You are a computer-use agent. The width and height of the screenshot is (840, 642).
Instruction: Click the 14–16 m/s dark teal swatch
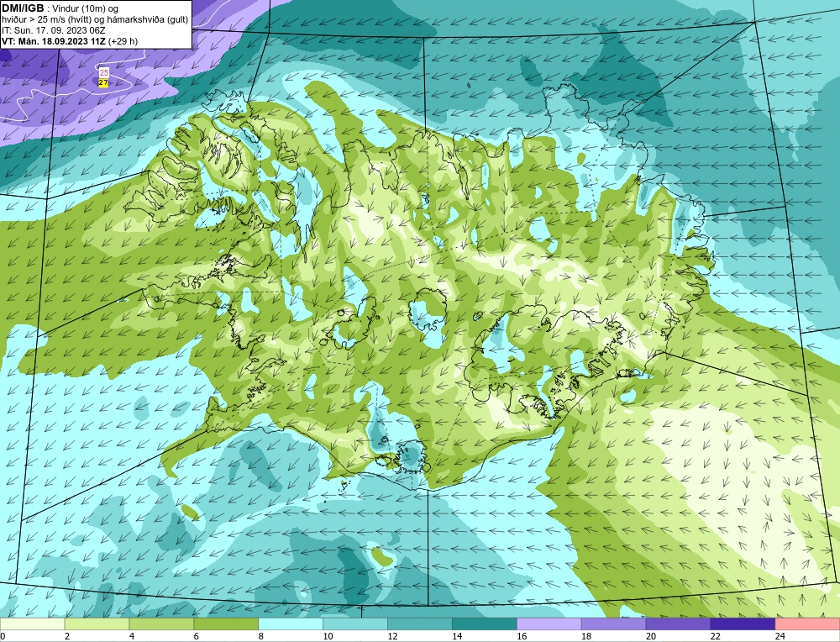pyautogui.click(x=485, y=624)
